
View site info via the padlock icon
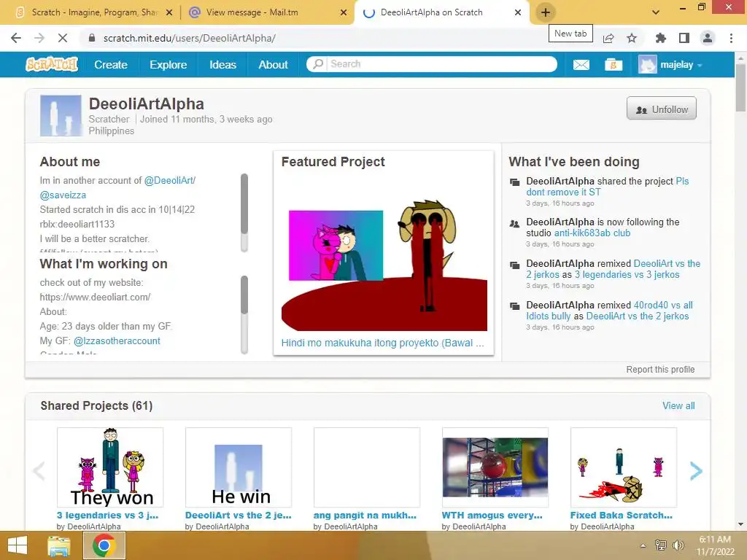(x=92, y=38)
